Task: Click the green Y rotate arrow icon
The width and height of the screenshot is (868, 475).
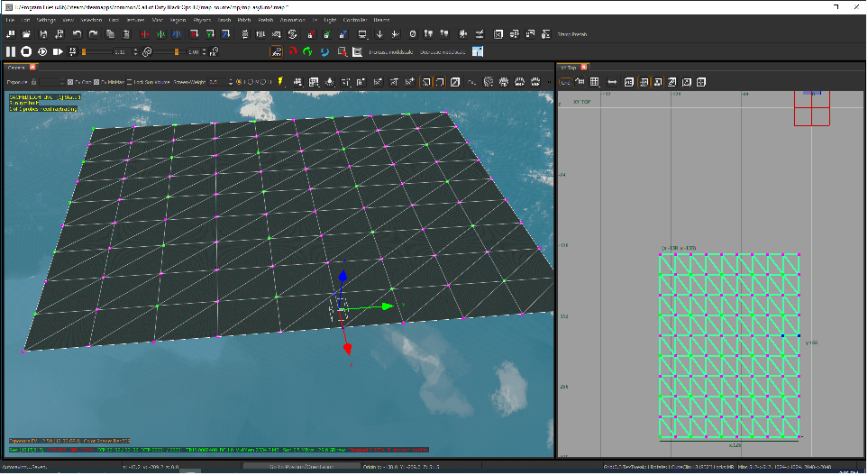Action: (x=307, y=51)
